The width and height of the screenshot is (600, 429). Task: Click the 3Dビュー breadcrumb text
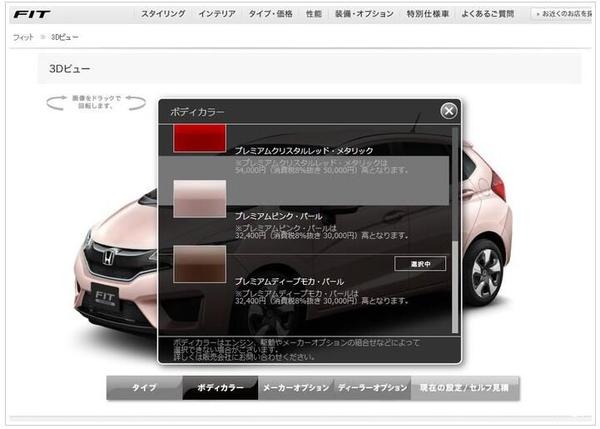click(x=65, y=37)
